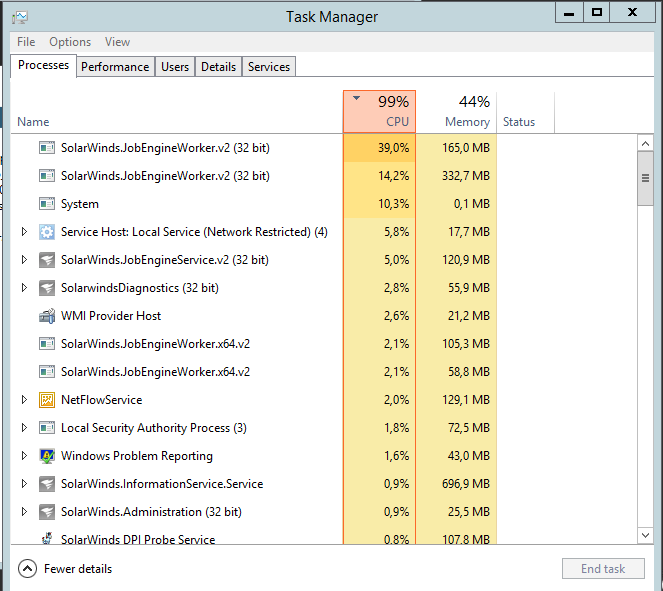Viewport: 663px width, 591px height.
Task: Click the Service Host gear icon
Action: point(47,232)
